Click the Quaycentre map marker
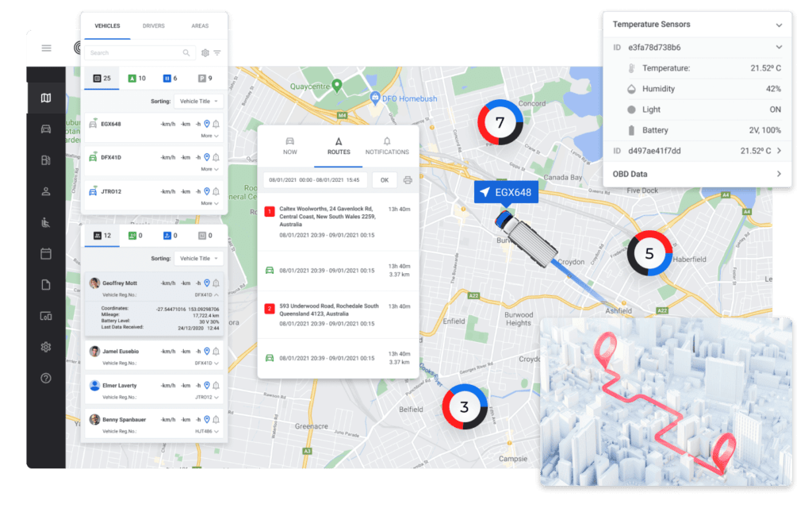 coord(337,86)
